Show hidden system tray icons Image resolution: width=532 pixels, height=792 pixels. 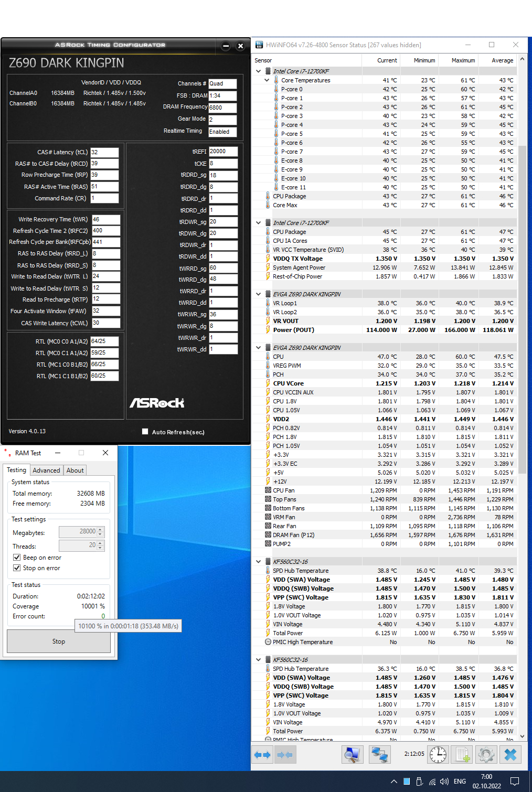coord(394,782)
